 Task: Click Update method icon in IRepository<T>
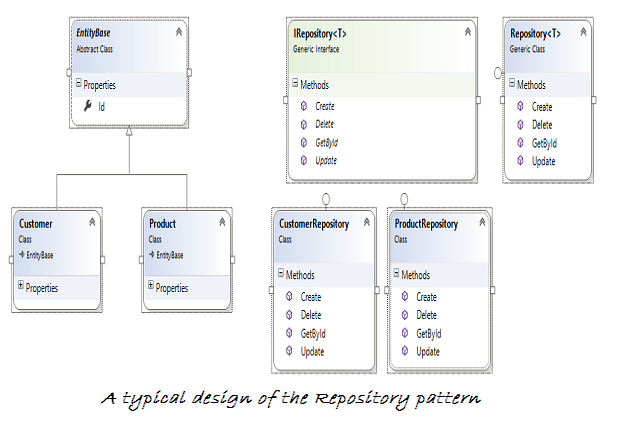tap(304, 161)
